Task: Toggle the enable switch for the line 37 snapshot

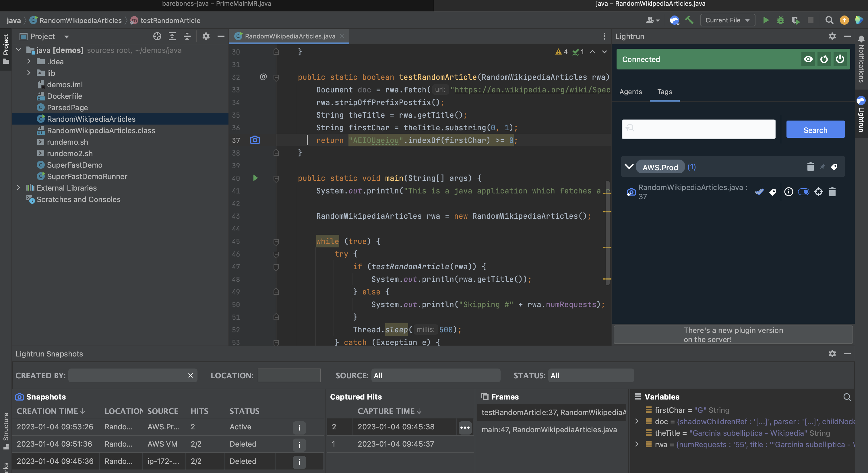Action: click(x=803, y=192)
